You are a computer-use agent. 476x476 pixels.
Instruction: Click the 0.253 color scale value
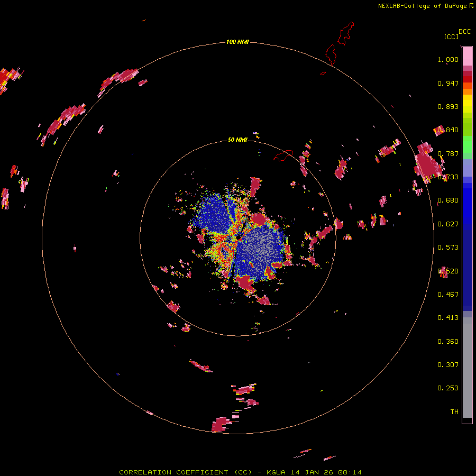448,388
